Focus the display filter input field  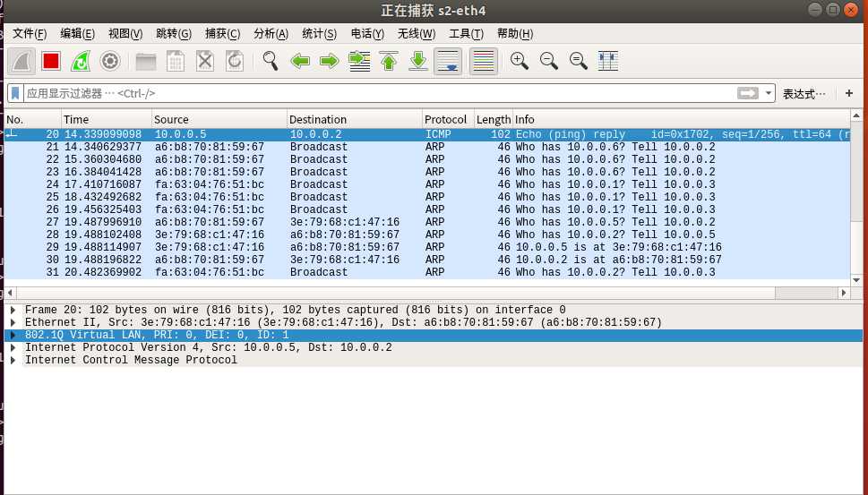[381, 93]
